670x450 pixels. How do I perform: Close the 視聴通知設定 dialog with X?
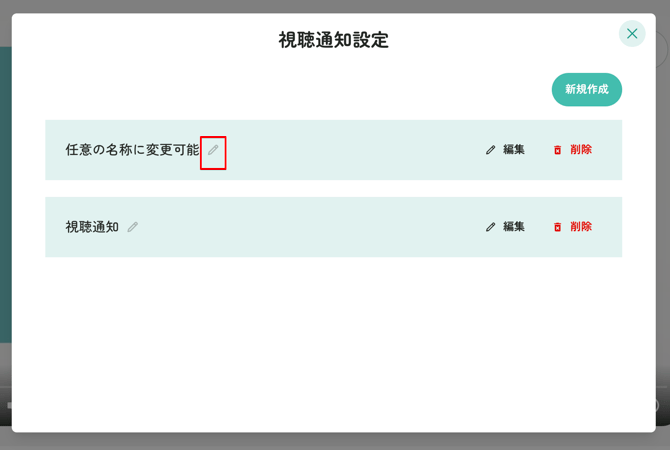click(x=632, y=34)
